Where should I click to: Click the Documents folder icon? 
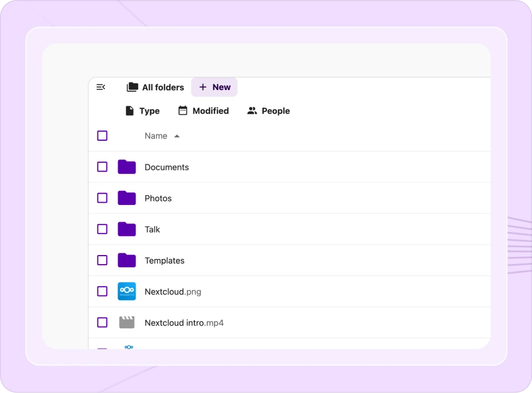[127, 167]
